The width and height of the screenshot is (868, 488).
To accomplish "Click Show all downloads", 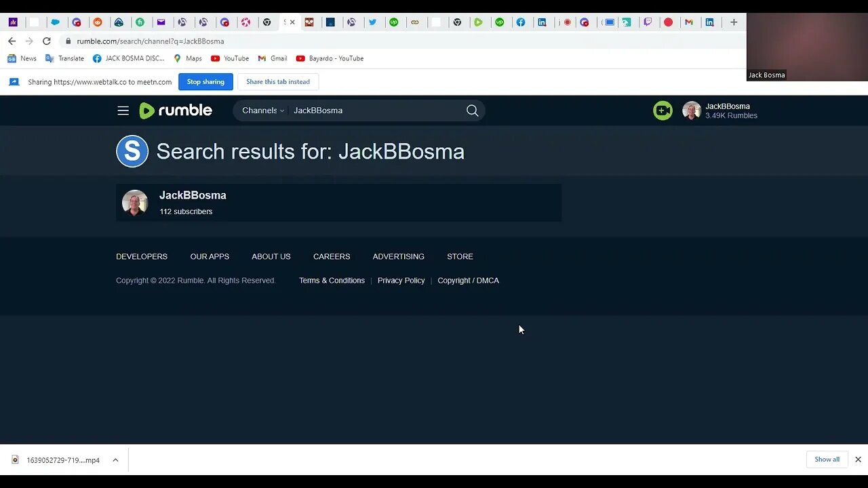I will [x=827, y=460].
